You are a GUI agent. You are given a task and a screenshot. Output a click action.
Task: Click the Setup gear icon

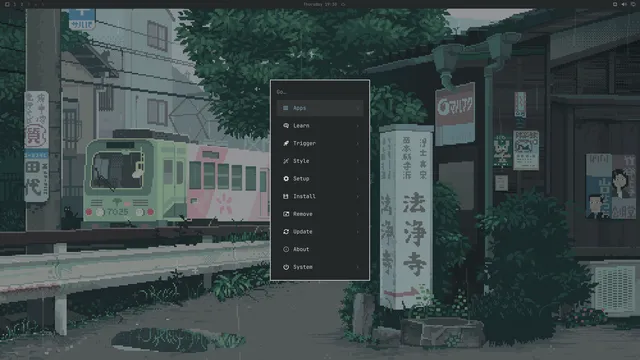click(286, 178)
